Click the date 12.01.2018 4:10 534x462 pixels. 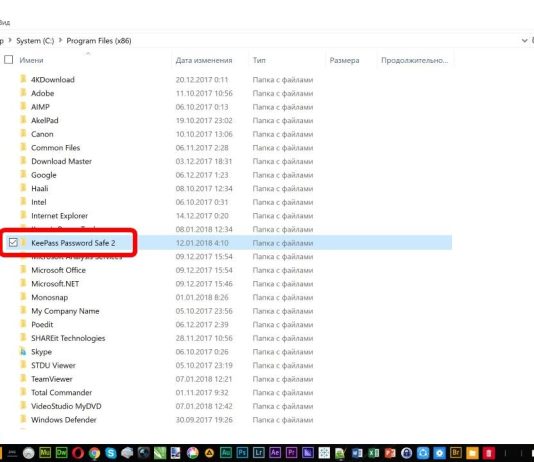tap(202, 243)
